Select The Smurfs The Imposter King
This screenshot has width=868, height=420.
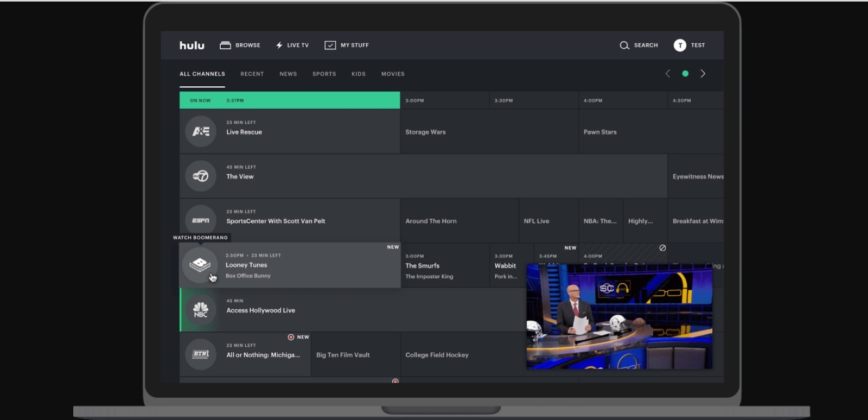tap(445, 265)
